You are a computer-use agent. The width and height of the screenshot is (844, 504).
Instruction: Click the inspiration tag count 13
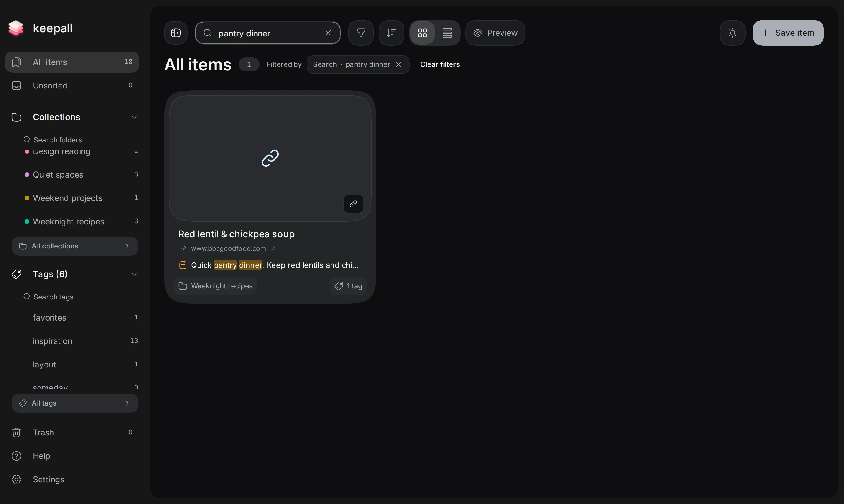click(134, 341)
